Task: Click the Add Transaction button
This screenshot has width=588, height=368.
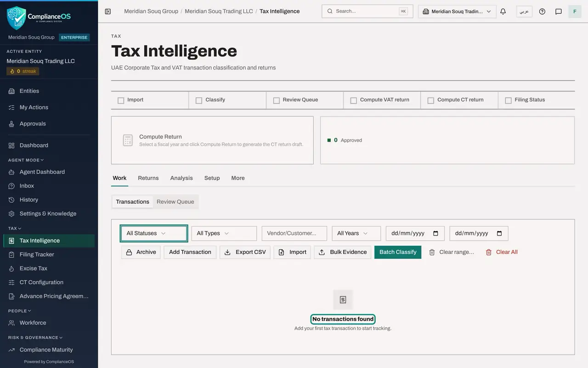Action: coord(190,252)
